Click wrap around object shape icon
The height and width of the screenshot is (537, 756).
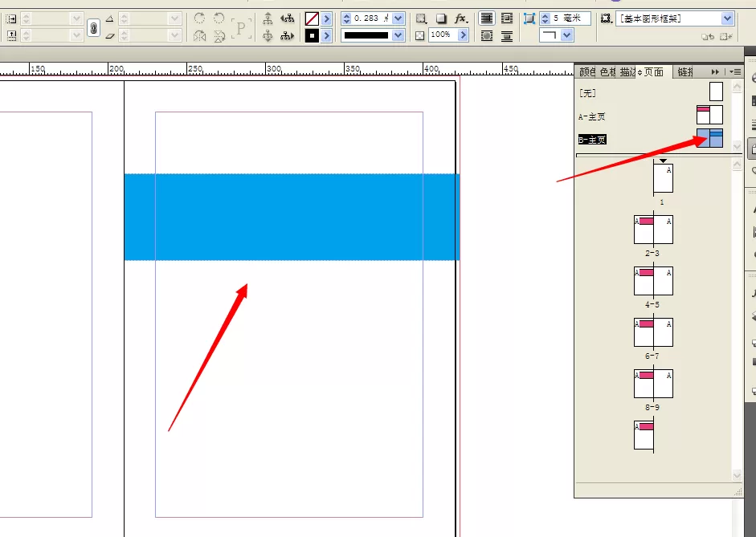click(487, 35)
